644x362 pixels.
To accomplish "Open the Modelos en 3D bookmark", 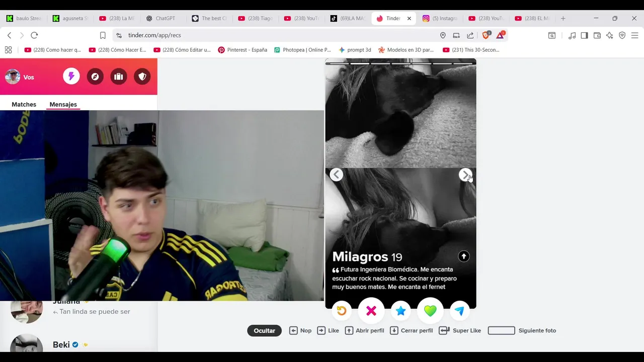I will click(x=406, y=50).
